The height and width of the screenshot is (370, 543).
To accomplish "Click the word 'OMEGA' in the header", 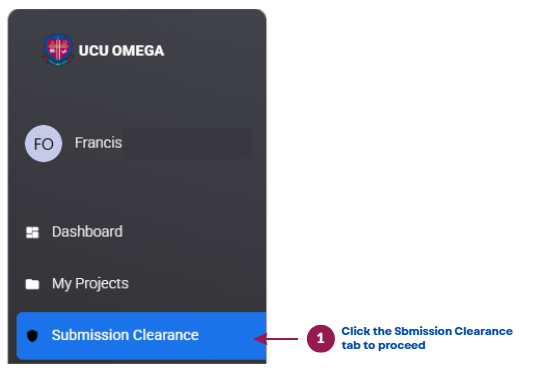I will click(138, 51).
